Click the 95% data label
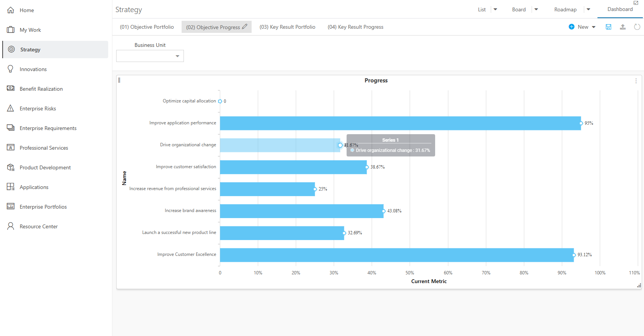The height and width of the screenshot is (336, 644). point(589,123)
